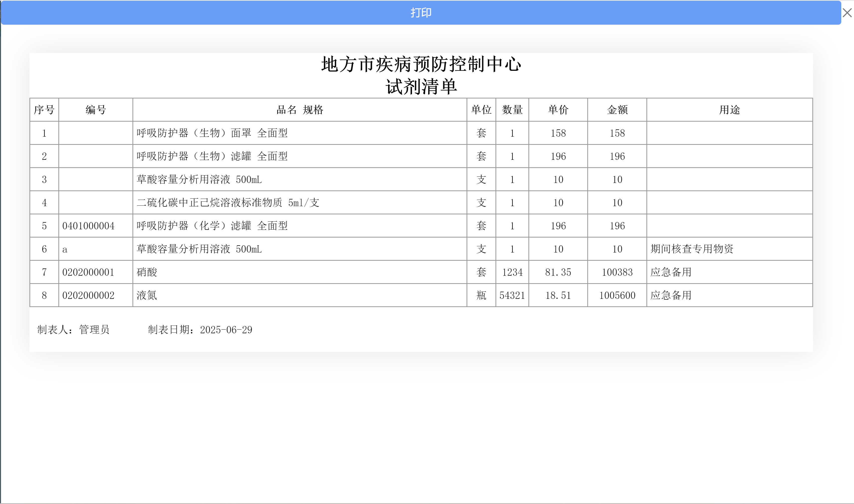Click the 用途 column header
This screenshot has width=854, height=504.
[730, 110]
